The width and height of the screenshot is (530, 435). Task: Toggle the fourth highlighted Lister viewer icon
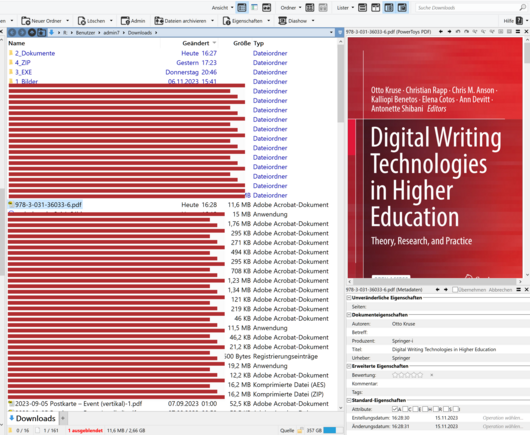click(x=402, y=7)
